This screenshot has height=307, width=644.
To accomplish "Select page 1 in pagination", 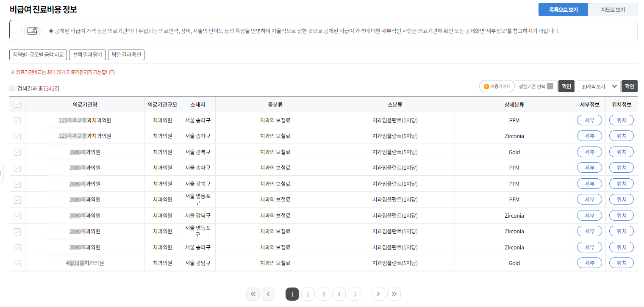I will click(292, 294).
